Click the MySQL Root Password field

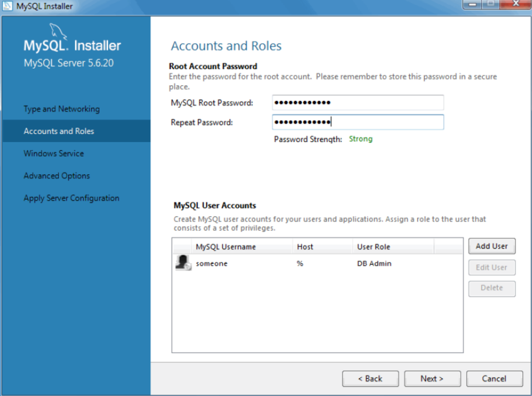click(357, 102)
